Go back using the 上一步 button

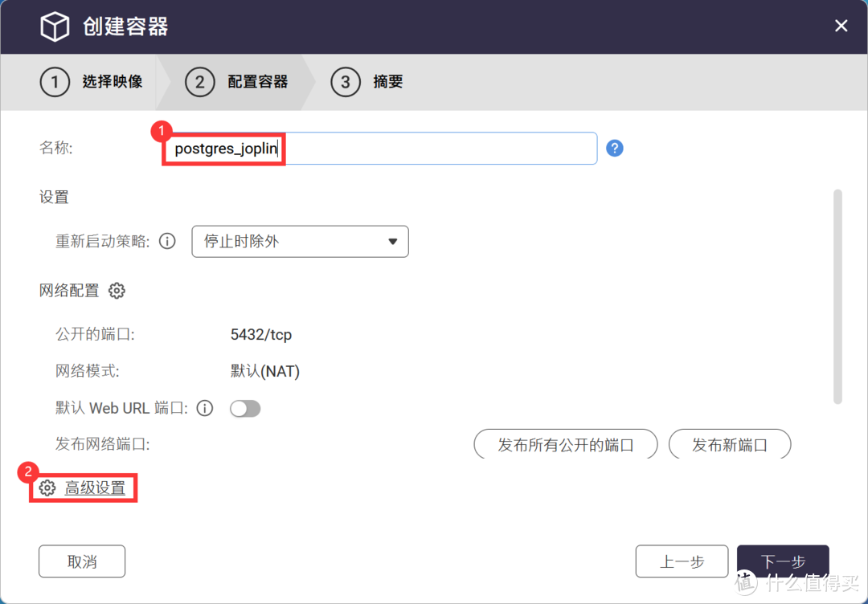(682, 561)
